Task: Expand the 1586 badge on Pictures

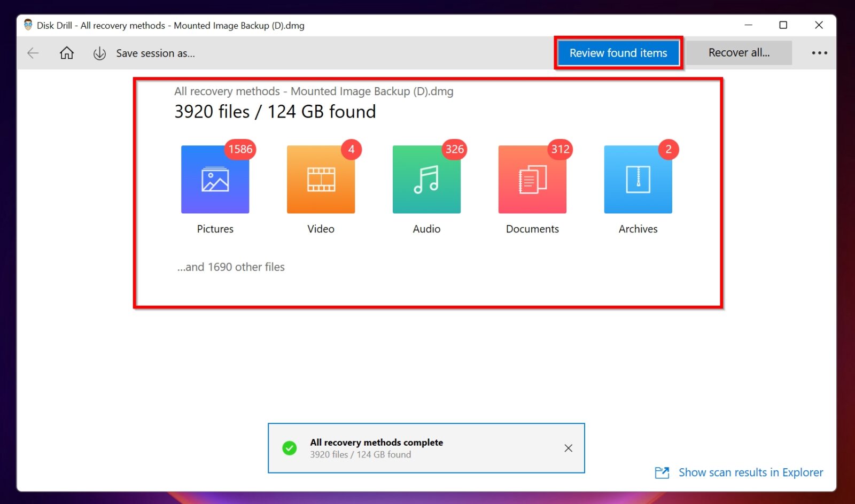Action: coord(240,150)
